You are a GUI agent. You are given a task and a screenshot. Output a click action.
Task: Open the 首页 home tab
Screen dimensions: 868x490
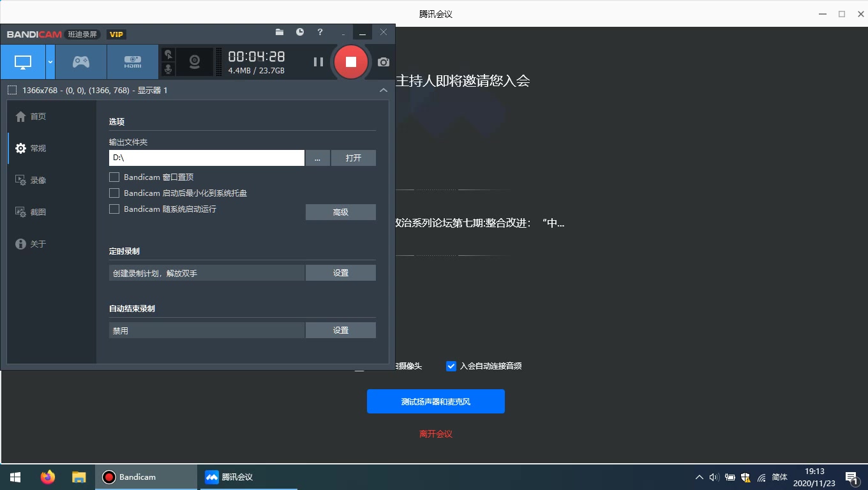pyautogui.click(x=52, y=116)
